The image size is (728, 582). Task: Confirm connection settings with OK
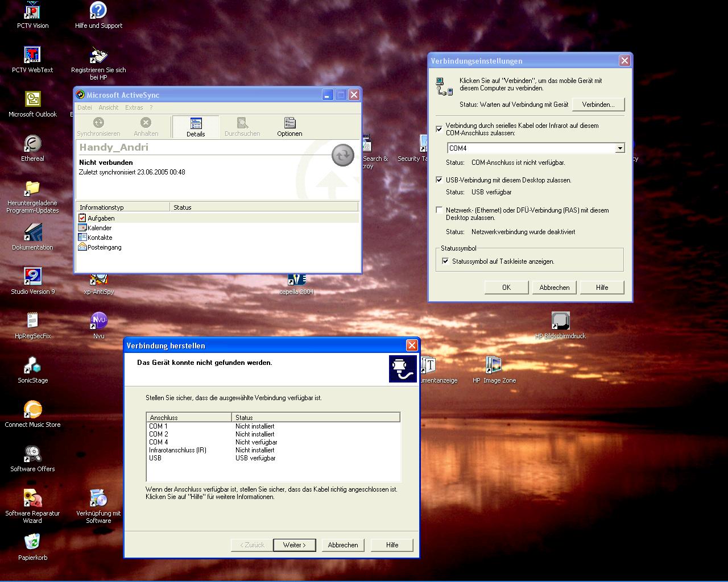click(506, 288)
